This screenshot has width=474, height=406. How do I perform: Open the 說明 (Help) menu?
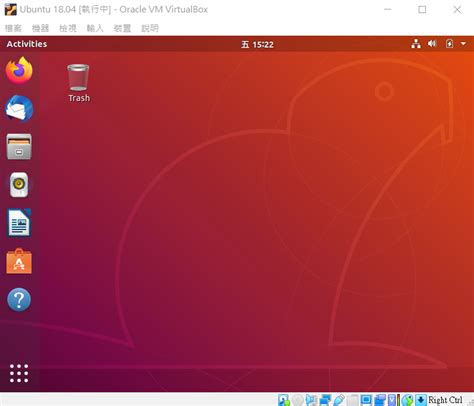[150, 28]
